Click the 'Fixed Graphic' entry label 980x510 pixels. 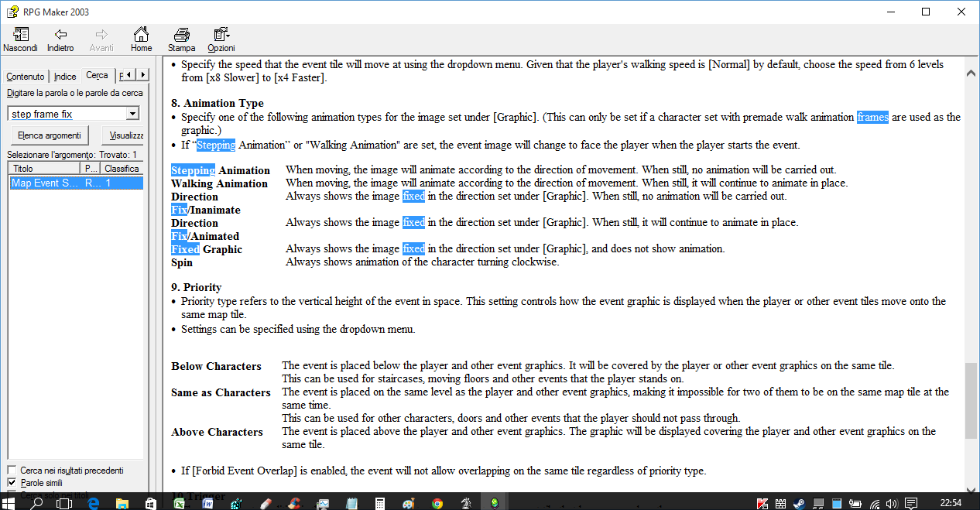click(207, 249)
